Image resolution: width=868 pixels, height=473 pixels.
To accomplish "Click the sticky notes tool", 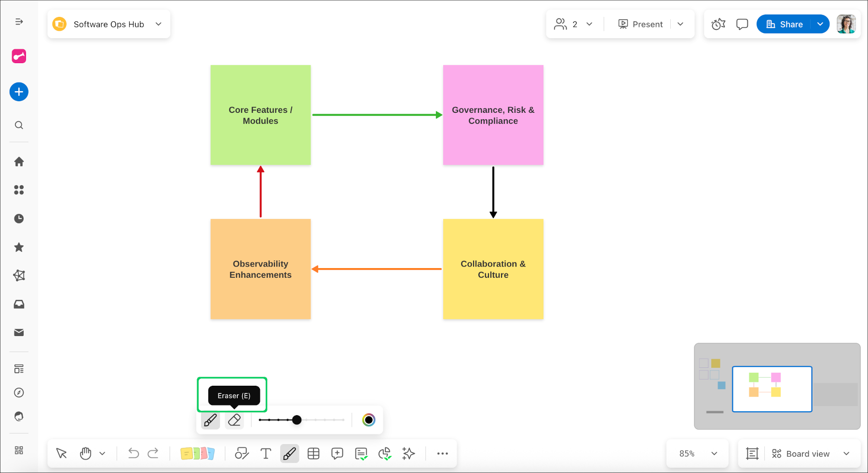I will point(197,454).
